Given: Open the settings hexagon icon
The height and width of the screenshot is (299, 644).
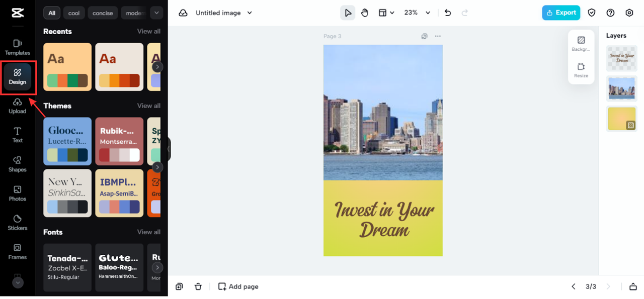Looking at the screenshot, I should pos(629,13).
